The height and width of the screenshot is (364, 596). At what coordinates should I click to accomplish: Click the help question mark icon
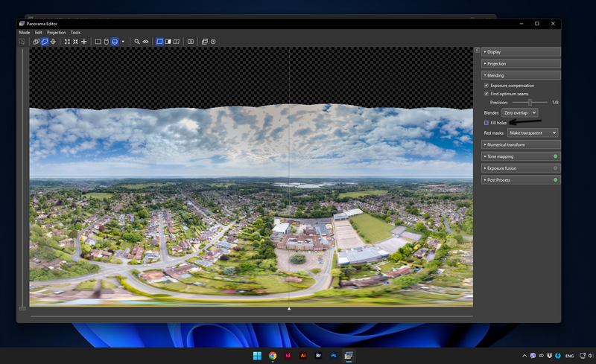coord(213,42)
